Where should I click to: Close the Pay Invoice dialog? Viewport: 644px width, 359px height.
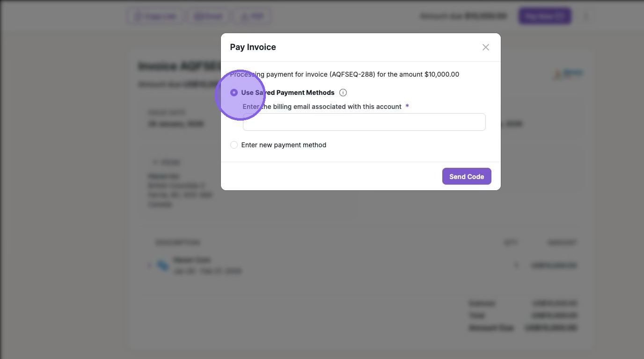coord(485,47)
